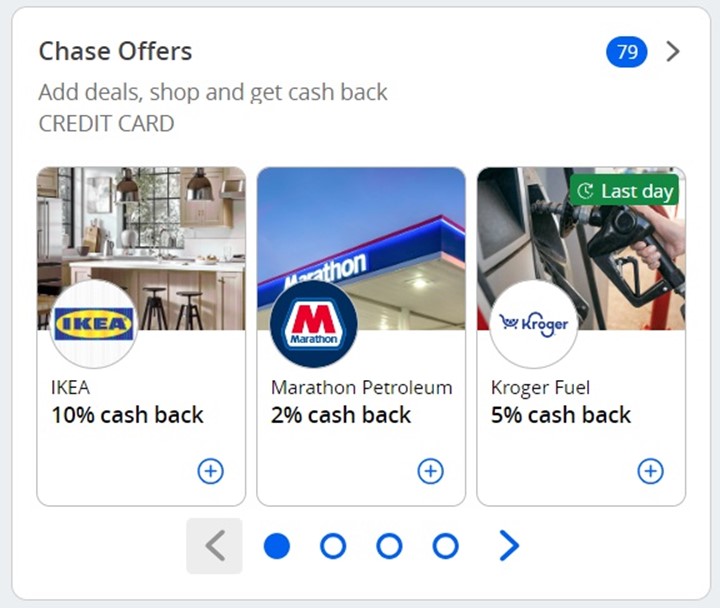The width and height of the screenshot is (720, 608).
Task: Open the 79 offers count badge
Action: [x=627, y=51]
